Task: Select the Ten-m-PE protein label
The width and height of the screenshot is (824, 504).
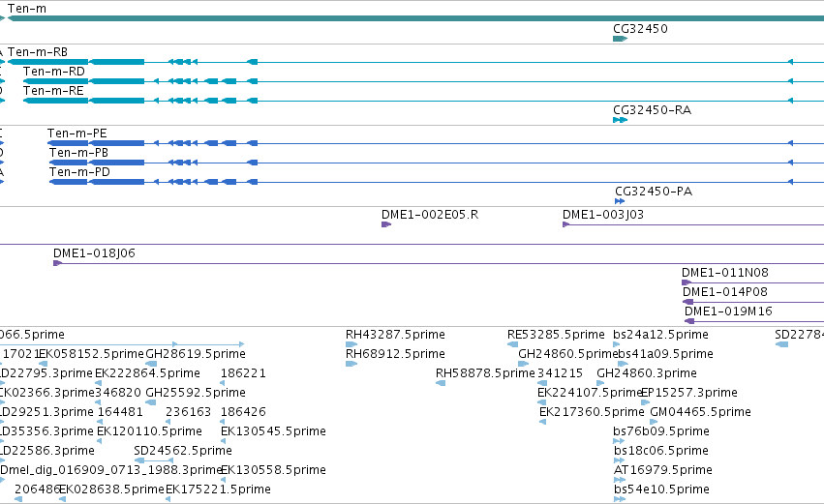Action: pos(77,133)
